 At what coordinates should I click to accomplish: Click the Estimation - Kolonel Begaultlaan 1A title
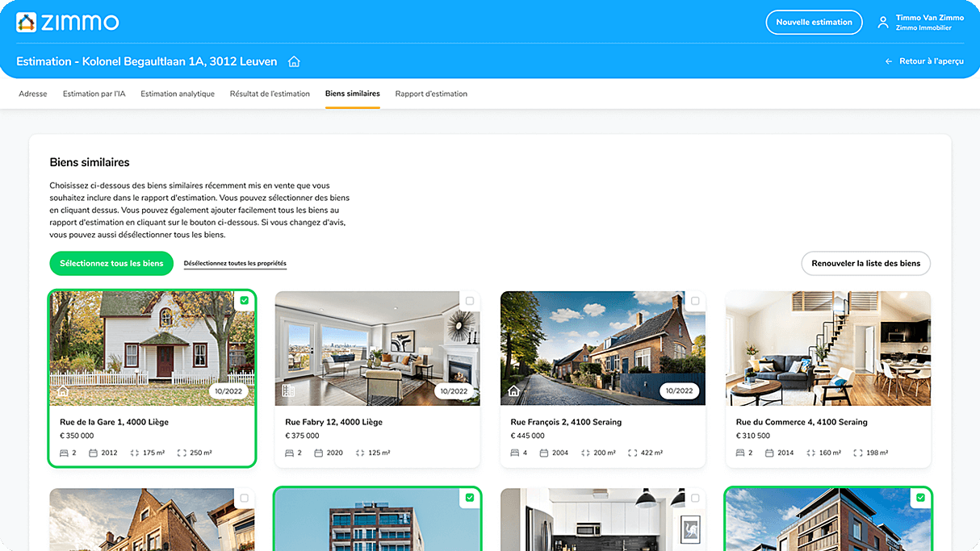pyautogui.click(x=147, y=61)
